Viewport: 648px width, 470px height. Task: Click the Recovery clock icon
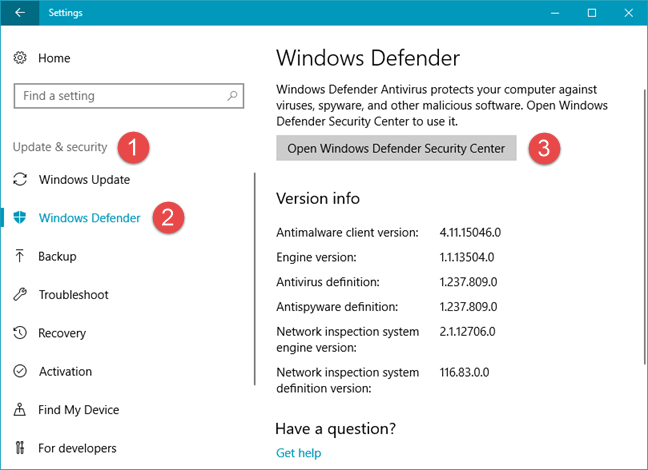point(20,333)
